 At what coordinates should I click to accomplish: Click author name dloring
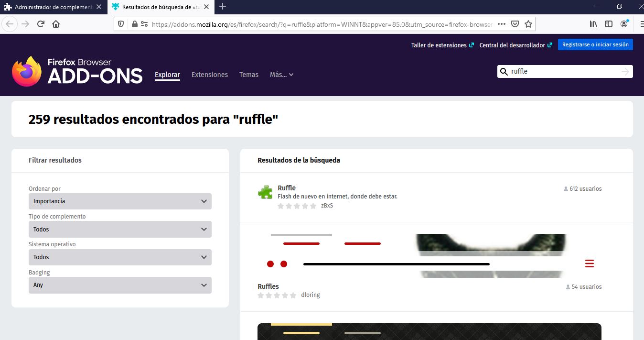click(x=311, y=295)
